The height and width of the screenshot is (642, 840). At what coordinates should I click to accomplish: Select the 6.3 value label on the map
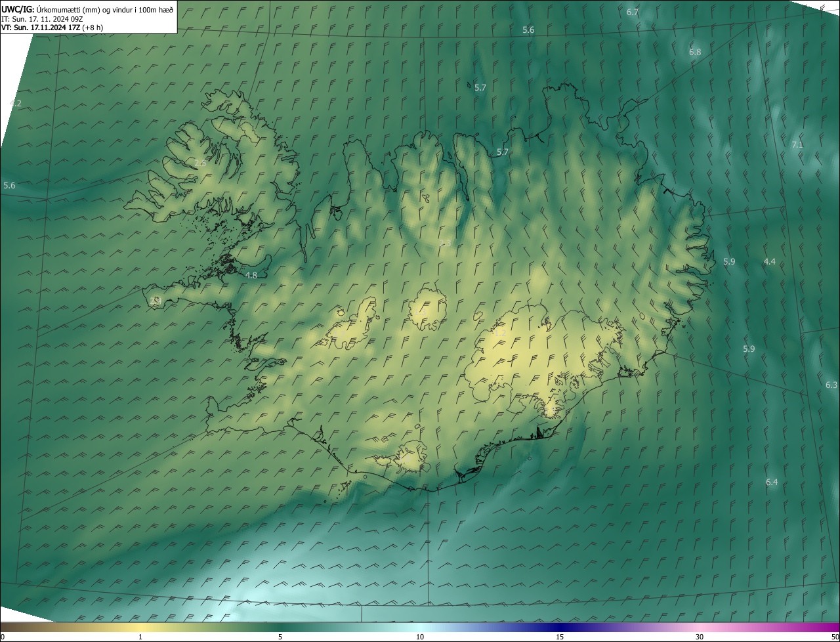(x=831, y=385)
